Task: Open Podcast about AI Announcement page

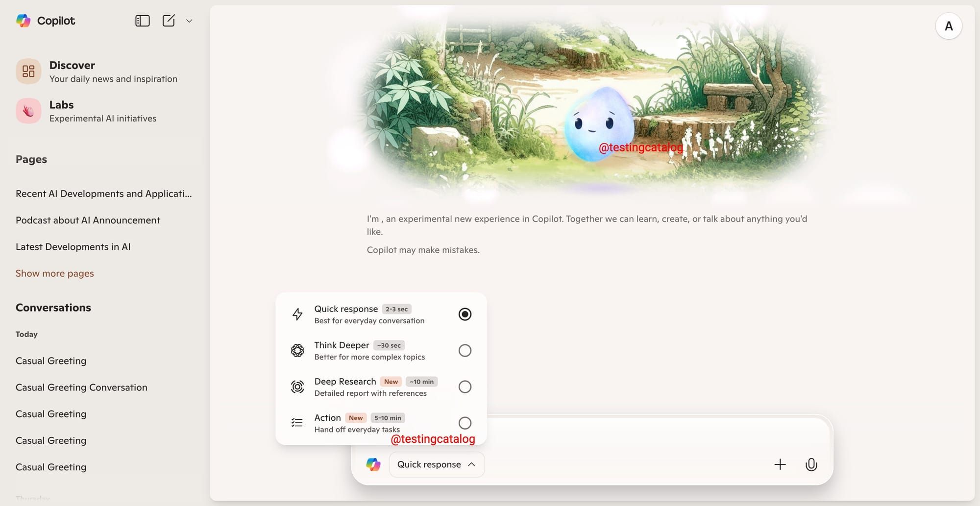Action: click(88, 220)
